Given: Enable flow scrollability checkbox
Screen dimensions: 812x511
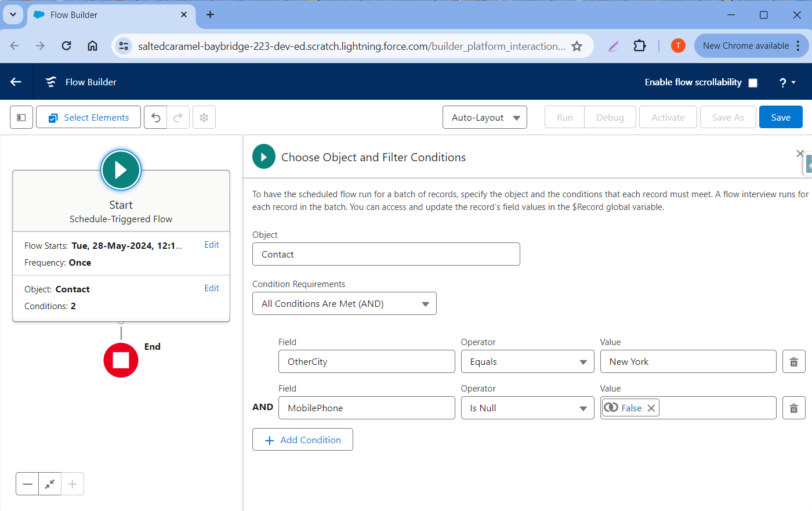Looking at the screenshot, I should [753, 82].
